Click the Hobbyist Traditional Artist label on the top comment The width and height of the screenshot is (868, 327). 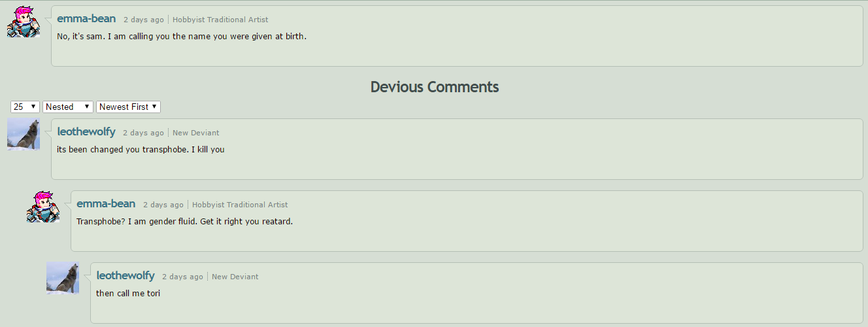tap(220, 20)
